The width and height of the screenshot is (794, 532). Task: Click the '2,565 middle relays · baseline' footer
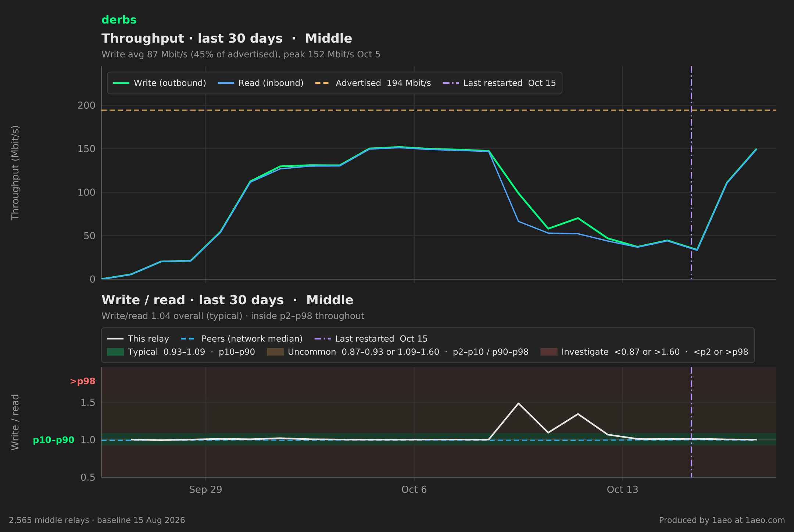[97, 520]
